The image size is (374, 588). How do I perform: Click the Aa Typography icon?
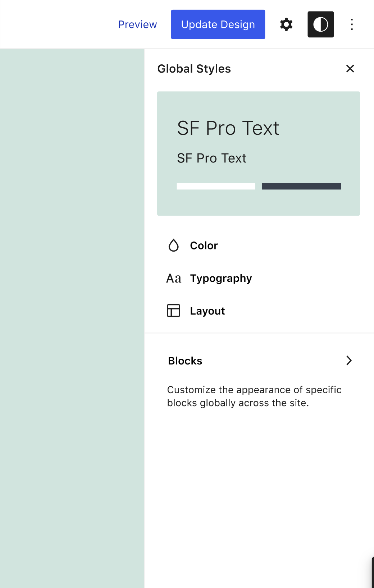pyautogui.click(x=174, y=279)
